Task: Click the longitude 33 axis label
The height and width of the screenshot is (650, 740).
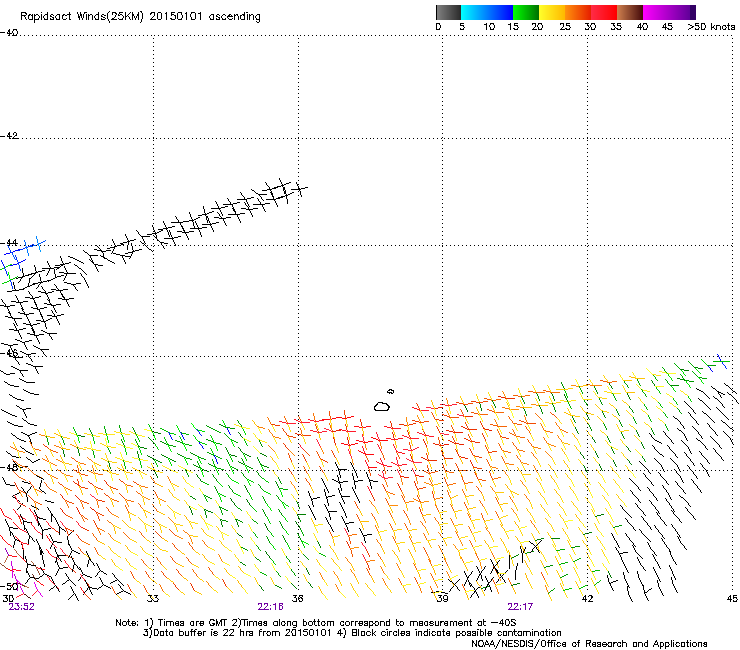Action: [x=153, y=599]
